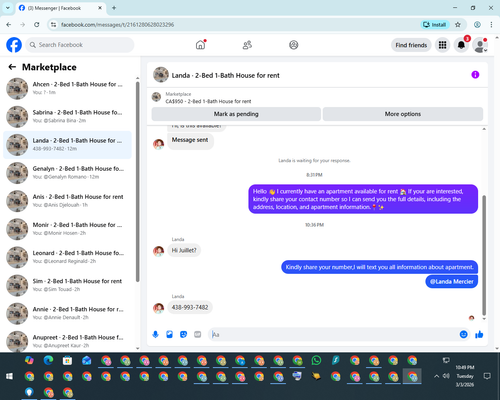This screenshot has height=400, width=500.
Task: Send a thumbs up like
Action: point(479,334)
